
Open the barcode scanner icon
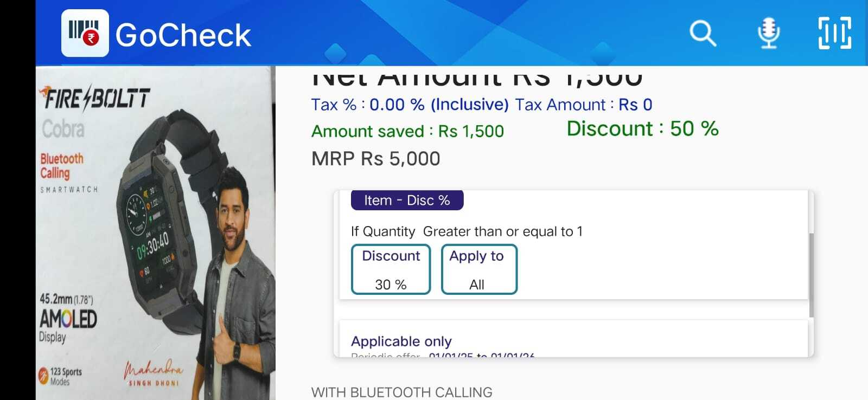pyautogui.click(x=834, y=33)
